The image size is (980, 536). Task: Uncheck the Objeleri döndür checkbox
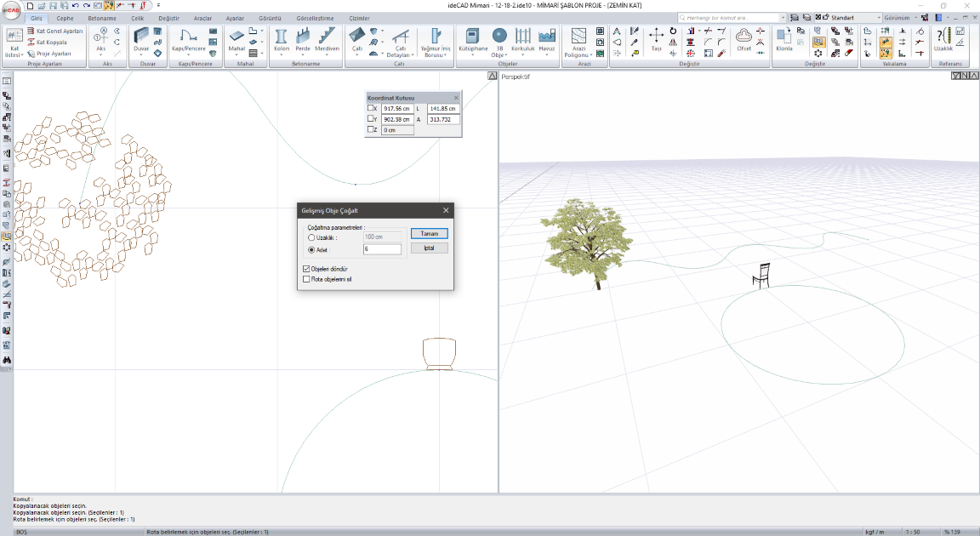coord(306,269)
